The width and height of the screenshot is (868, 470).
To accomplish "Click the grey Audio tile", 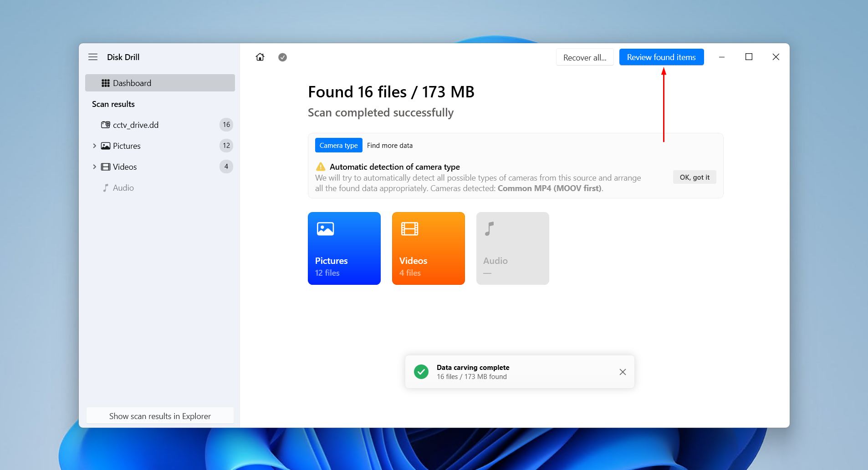I will click(x=513, y=248).
